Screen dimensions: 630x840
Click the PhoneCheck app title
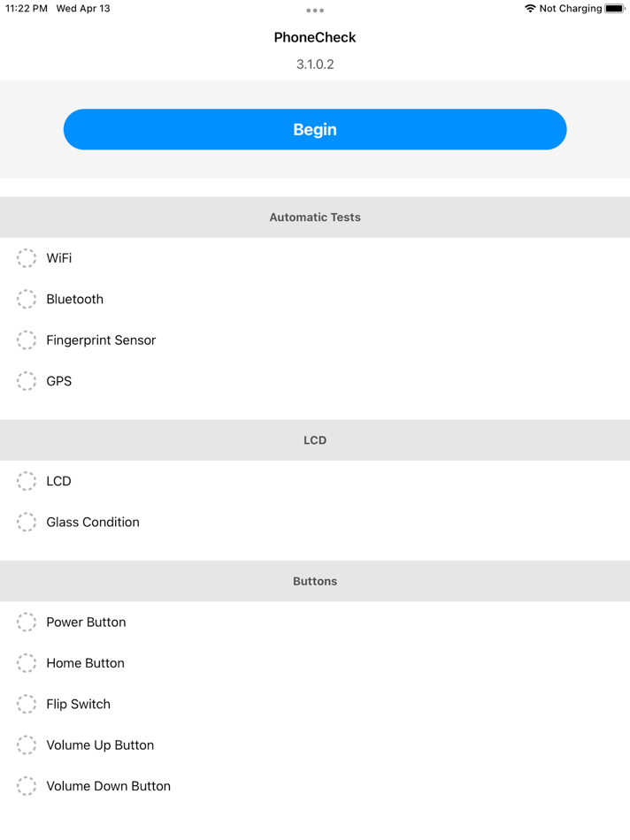[315, 37]
